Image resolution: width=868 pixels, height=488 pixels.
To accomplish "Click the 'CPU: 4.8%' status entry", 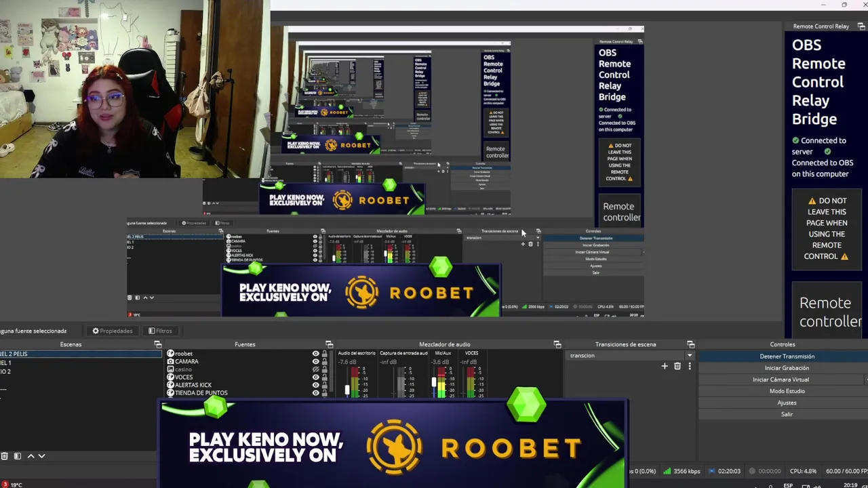I will click(x=803, y=471).
